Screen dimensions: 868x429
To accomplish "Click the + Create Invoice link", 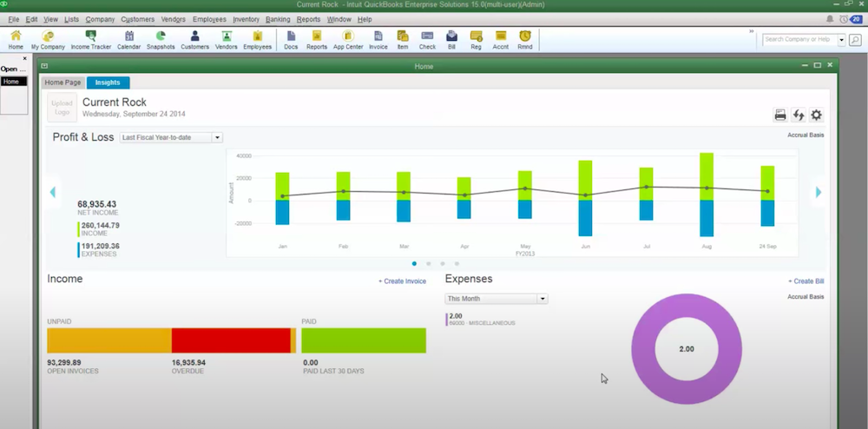I will coord(403,281).
